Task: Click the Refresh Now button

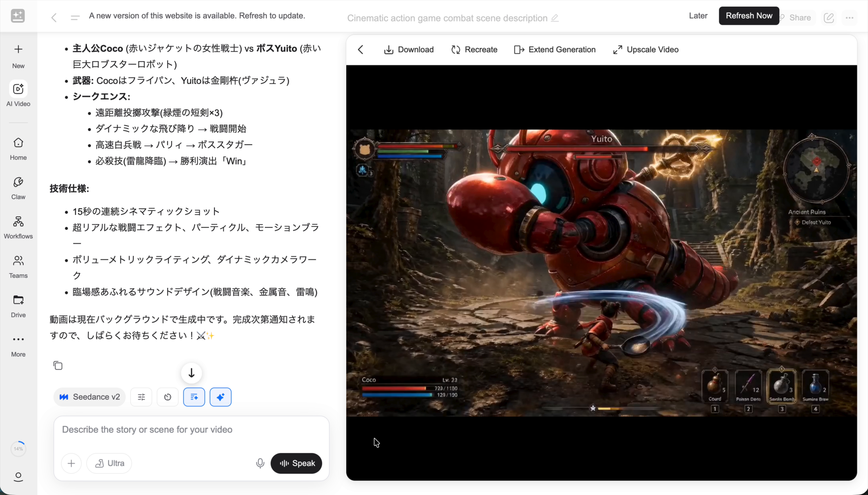Action: tap(748, 16)
